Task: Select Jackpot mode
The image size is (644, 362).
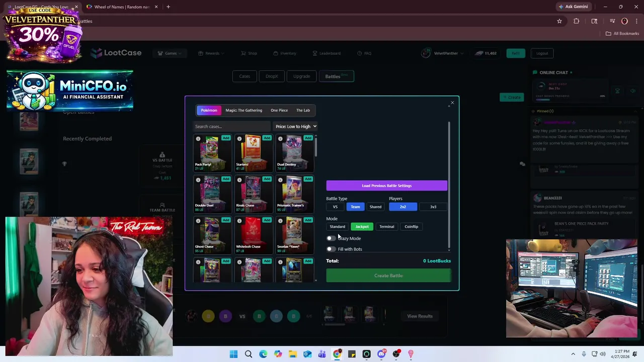Action: coord(362,227)
